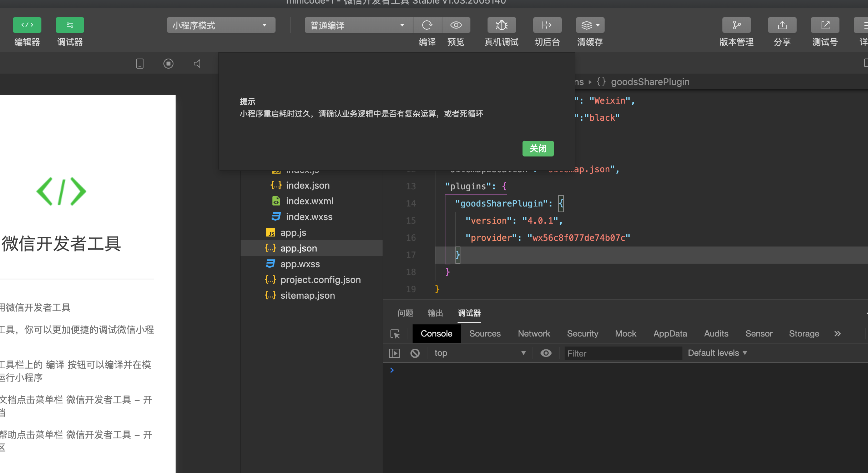868x473 pixels.
Task: Clear console with the ban icon
Action: [x=415, y=353]
